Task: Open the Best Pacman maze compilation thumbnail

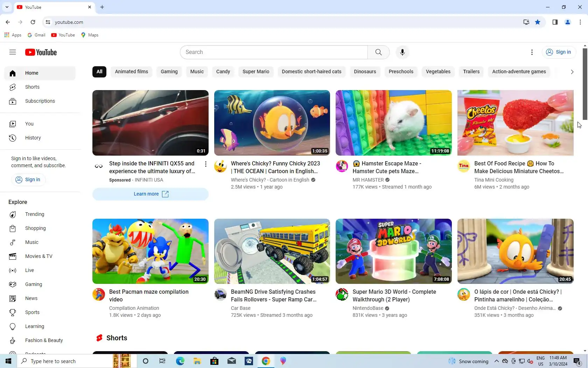Action: [x=150, y=251]
